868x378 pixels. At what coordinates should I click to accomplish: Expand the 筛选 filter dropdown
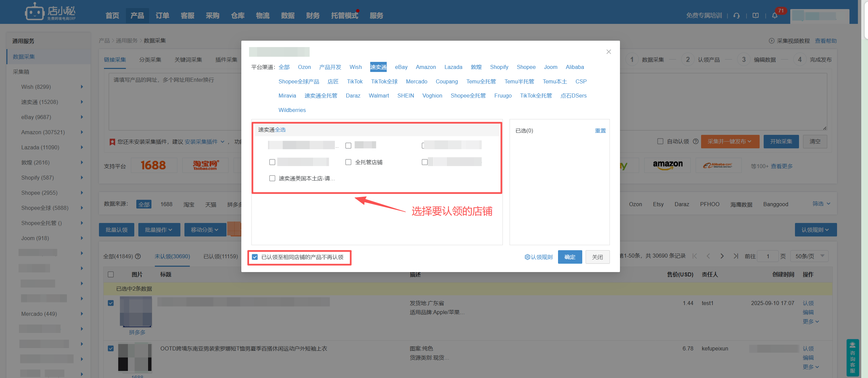coord(821,204)
